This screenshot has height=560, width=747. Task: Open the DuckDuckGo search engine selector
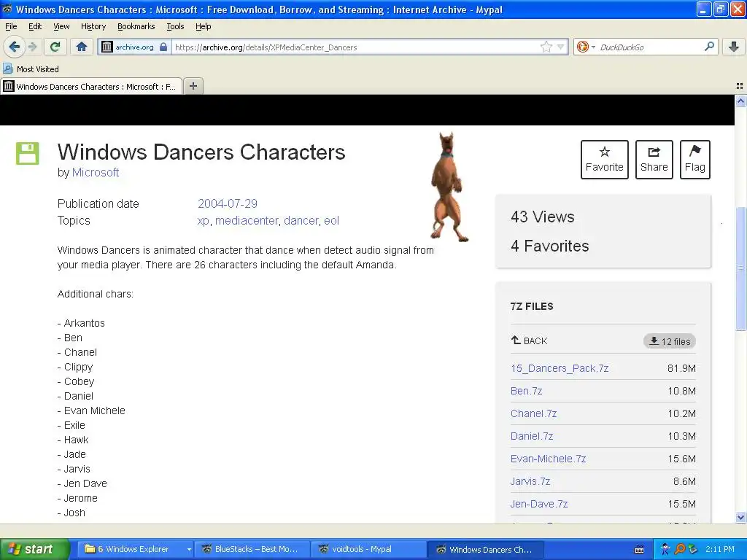point(586,47)
